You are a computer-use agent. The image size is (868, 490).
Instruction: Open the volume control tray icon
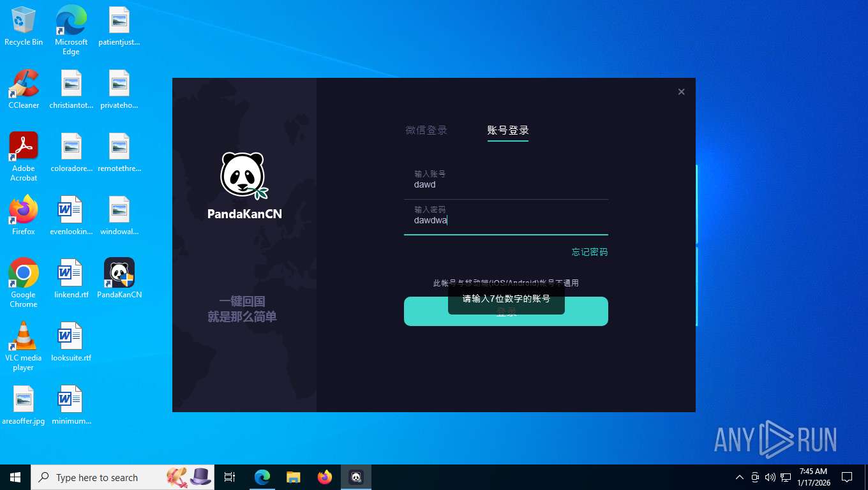click(x=770, y=477)
